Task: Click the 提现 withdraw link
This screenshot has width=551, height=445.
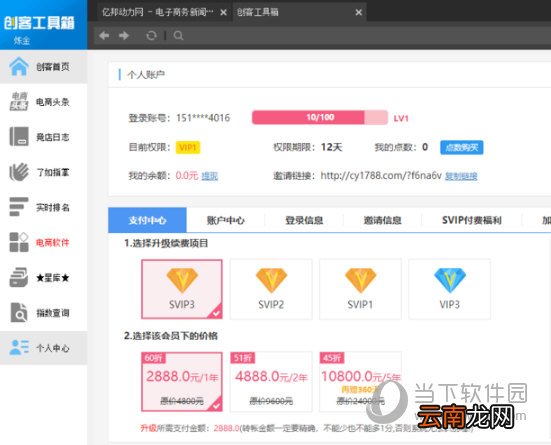Action: [209, 176]
